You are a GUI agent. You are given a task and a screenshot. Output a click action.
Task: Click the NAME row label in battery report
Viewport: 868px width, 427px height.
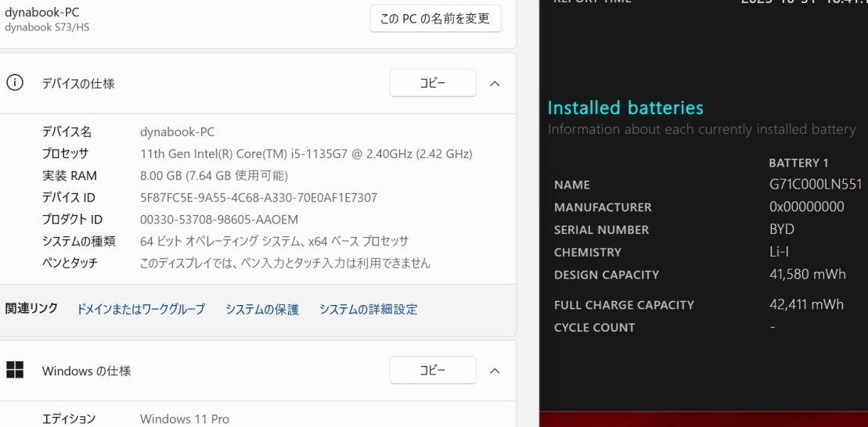572,185
